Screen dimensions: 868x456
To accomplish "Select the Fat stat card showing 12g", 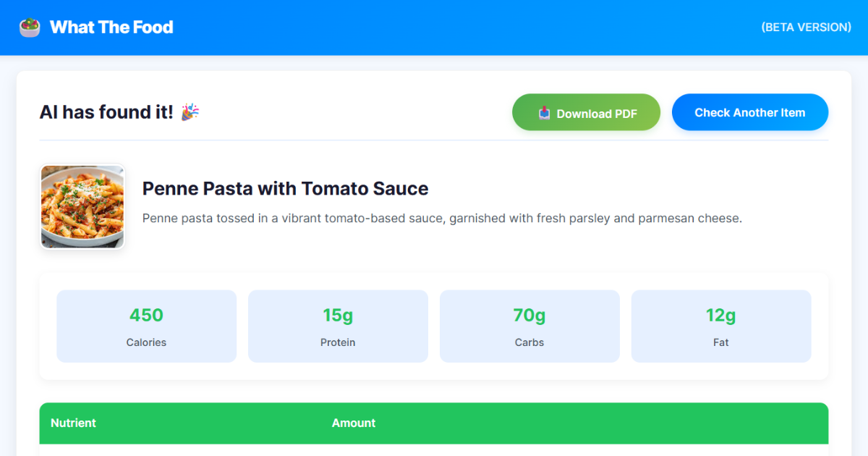I will point(720,326).
